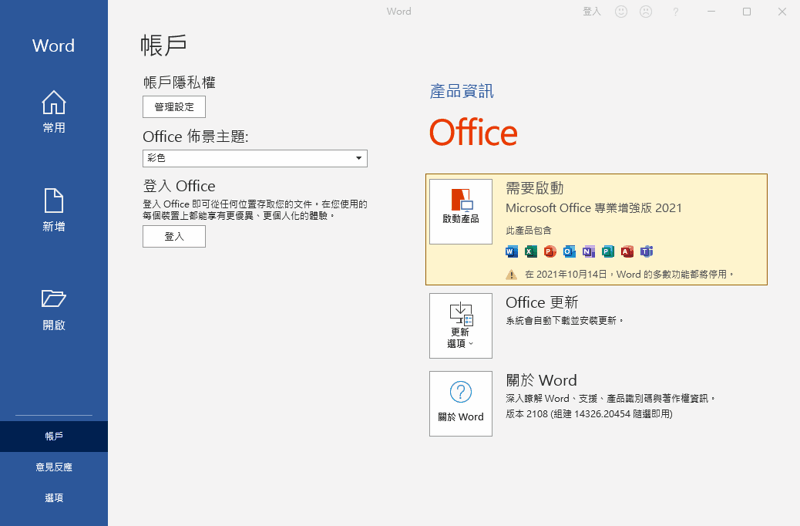This screenshot has width=800, height=526.
Task: Click the 產品資訊 heading
Action: tap(462, 91)
